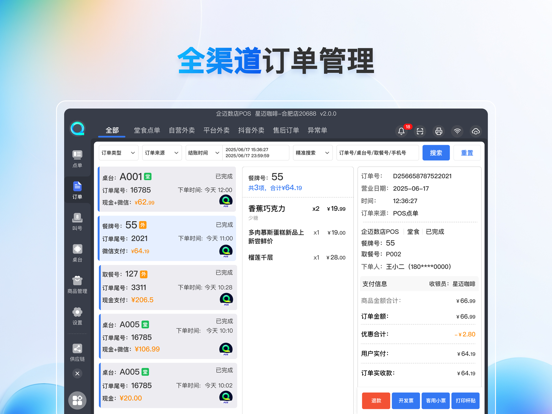Click source logo on order A005 10:10
The height and width of the screenshot is (414, 552).
(226, 349)
